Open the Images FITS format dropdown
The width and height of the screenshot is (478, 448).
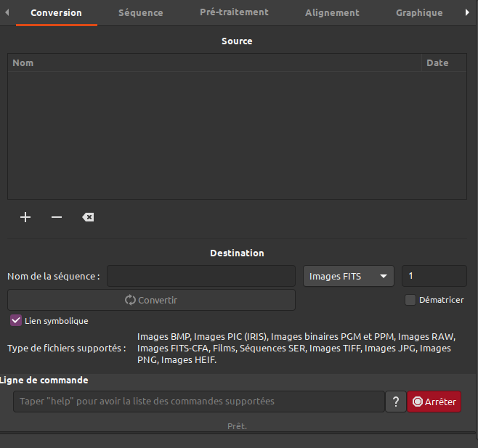[348, 276]
